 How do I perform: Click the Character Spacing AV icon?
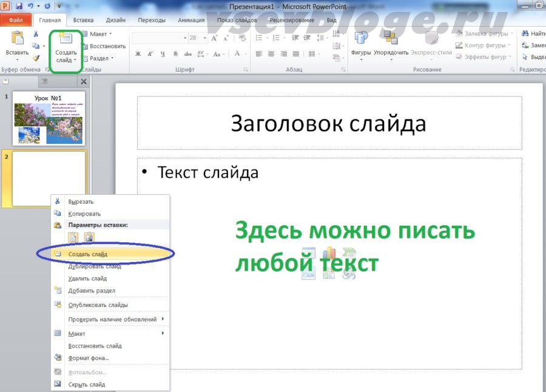tap(202, 53)
